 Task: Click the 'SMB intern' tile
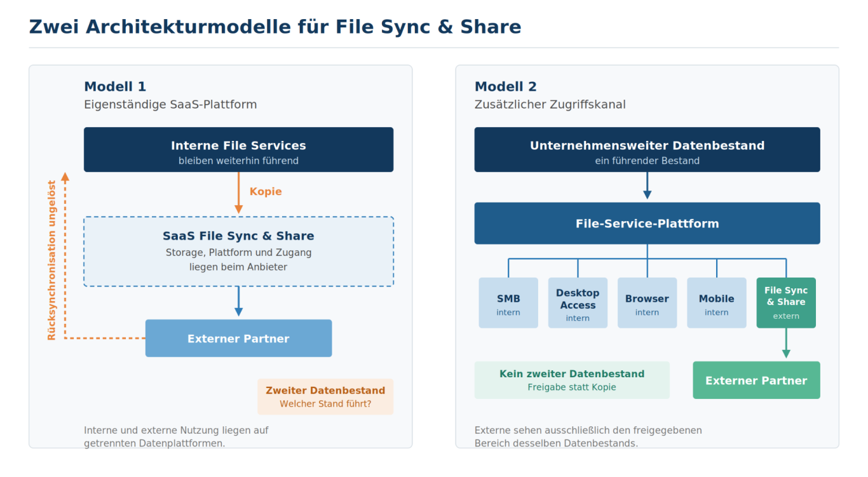click(x=508, y=303)
